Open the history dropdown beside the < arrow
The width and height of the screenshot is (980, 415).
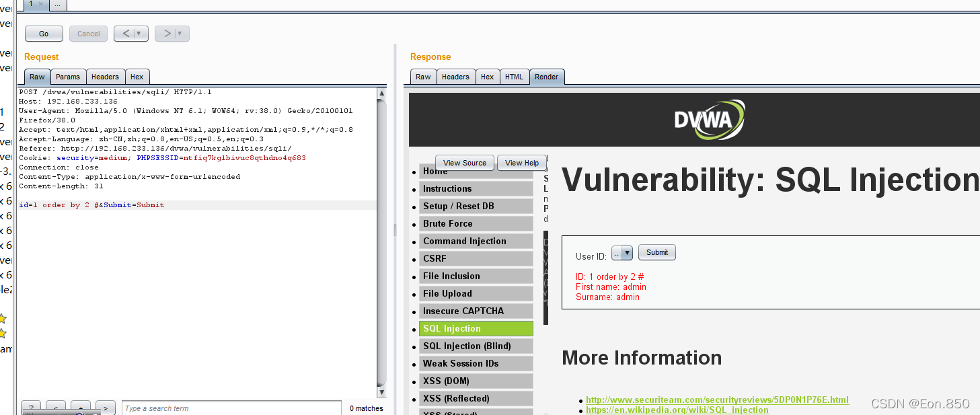141,34
